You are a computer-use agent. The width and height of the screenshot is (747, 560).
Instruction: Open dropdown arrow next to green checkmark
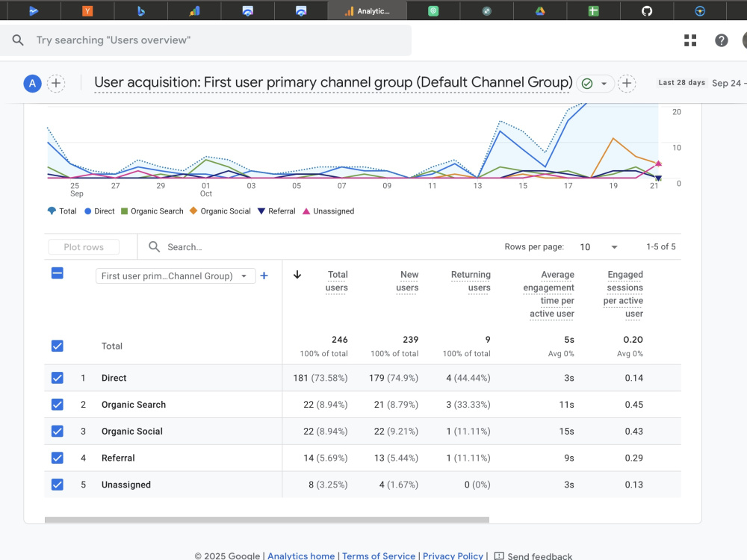tap(604, 84)
